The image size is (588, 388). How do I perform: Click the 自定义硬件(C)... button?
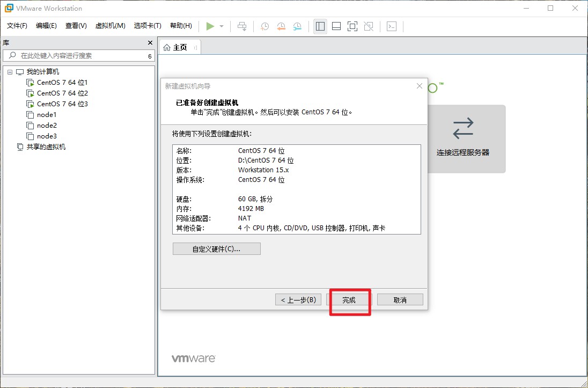coord(216,249)
